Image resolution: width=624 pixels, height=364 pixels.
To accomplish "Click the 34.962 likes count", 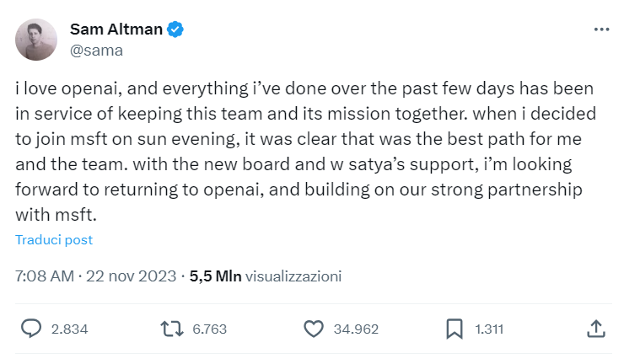I will (x=356, y=329).
